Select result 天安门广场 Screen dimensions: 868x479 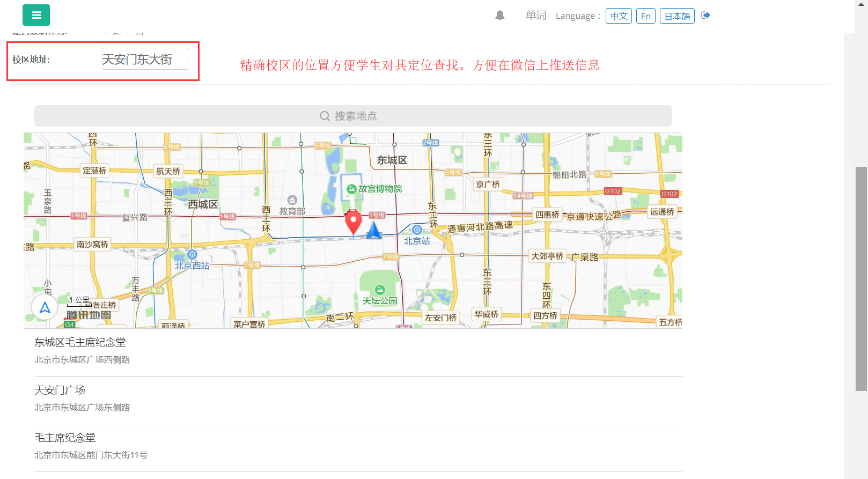pos(358,398)
